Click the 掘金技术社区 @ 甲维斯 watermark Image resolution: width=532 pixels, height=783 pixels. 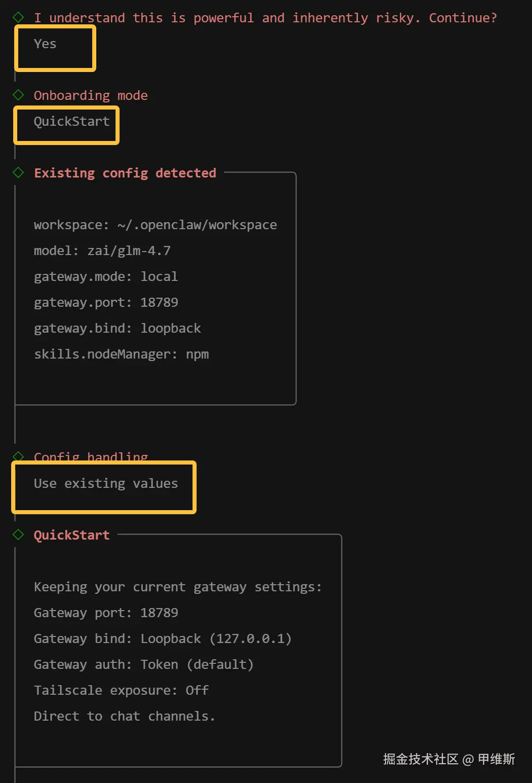tap(449, 759)
